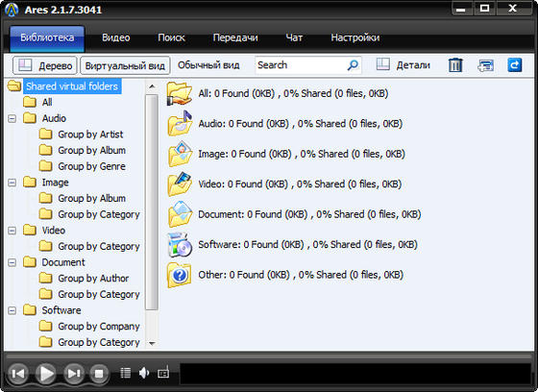538x392 pixels.
Task: Switch to Виртуальный вид view
Action: (x=125, y=65)
